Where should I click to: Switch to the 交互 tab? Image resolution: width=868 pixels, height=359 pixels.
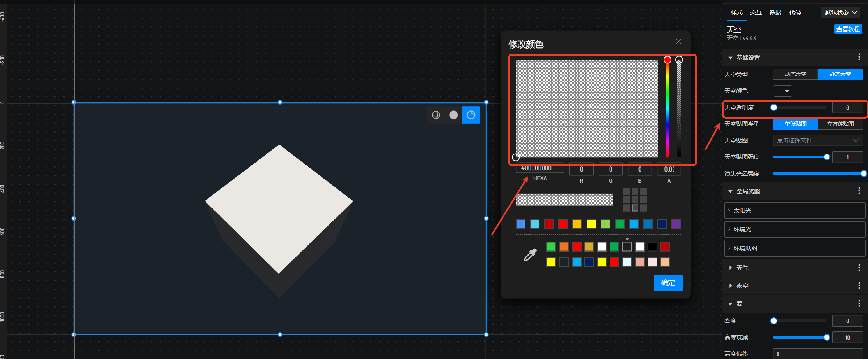[x=756, y=12]
